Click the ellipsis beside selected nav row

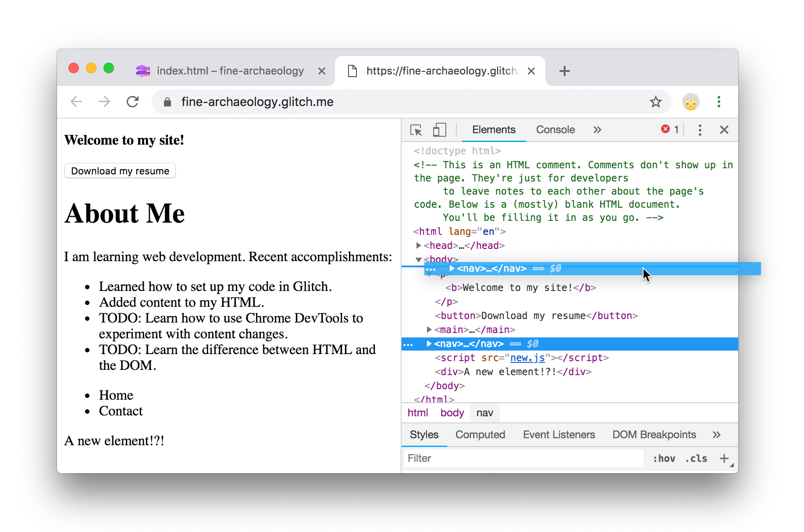tap(408, 344)
